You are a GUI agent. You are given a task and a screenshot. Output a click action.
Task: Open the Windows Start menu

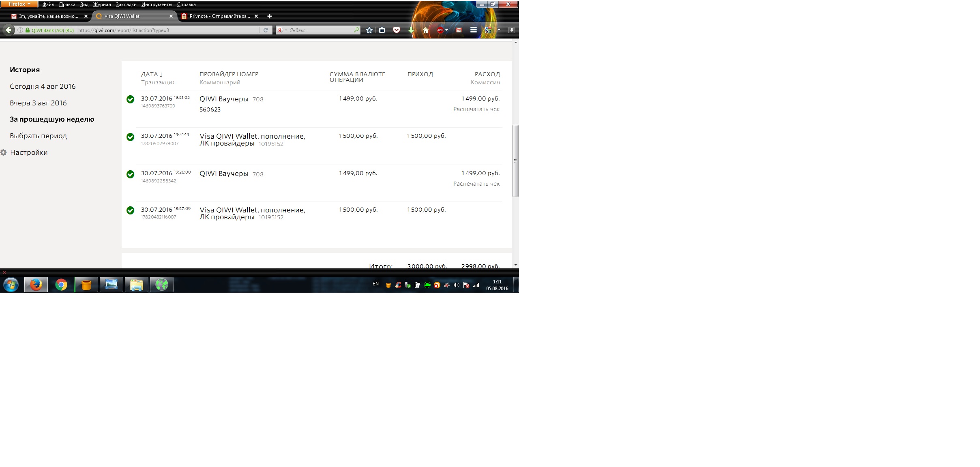point(11,285)
